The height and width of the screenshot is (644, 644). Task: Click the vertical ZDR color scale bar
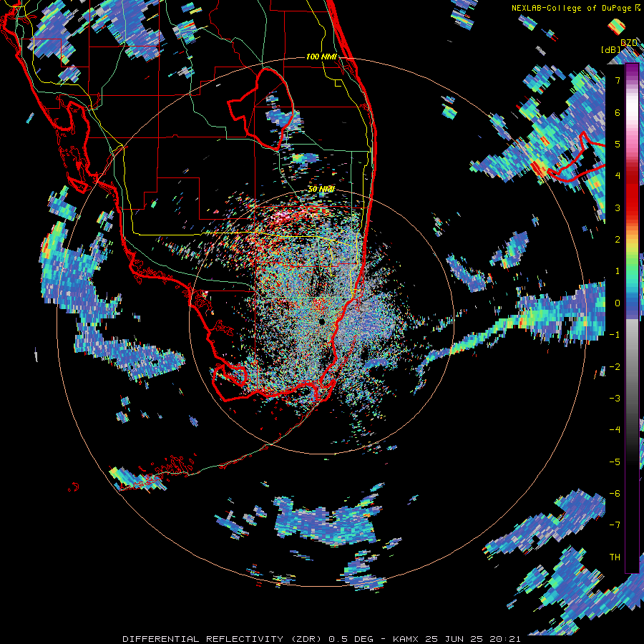[x=632, y=318]
